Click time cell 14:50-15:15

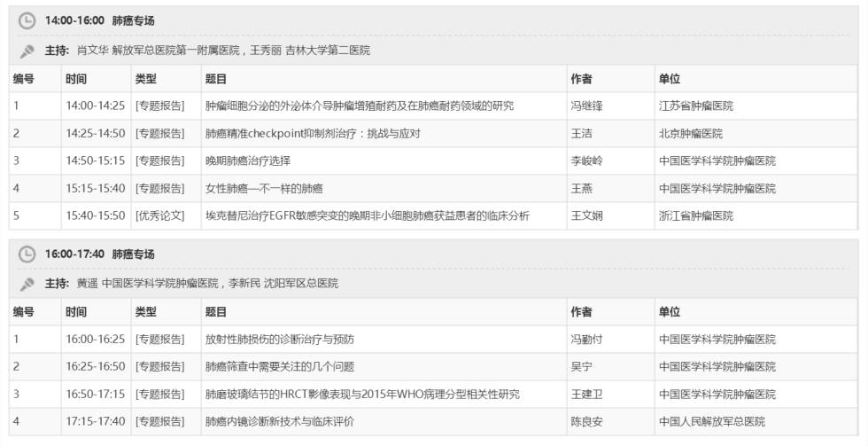(96, 160)
